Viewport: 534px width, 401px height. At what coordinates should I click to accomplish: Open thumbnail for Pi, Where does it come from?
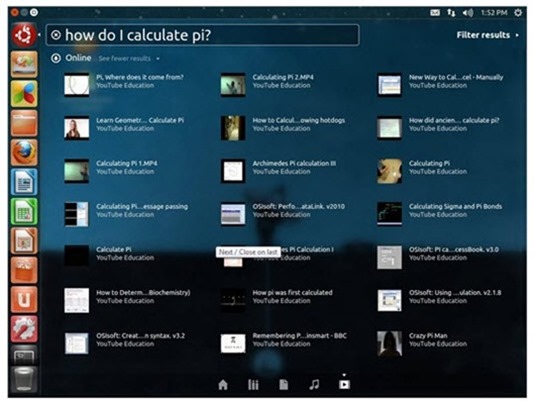(77, 84)
